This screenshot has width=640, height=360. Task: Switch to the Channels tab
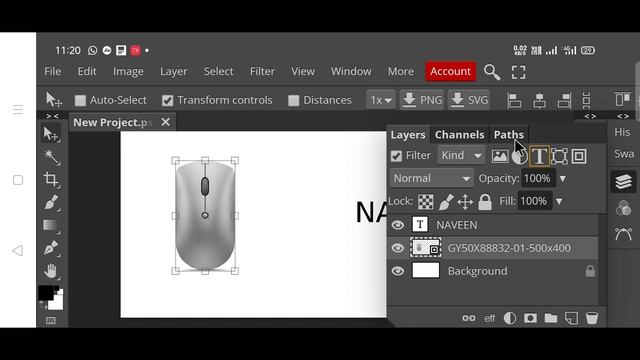click(459, 135)
